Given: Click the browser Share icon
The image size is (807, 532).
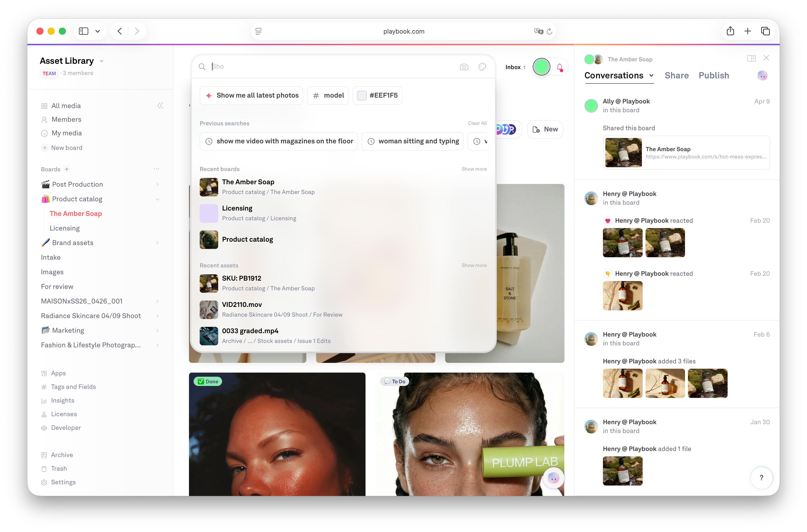Looking at the screenshot, I should (730, 31).
